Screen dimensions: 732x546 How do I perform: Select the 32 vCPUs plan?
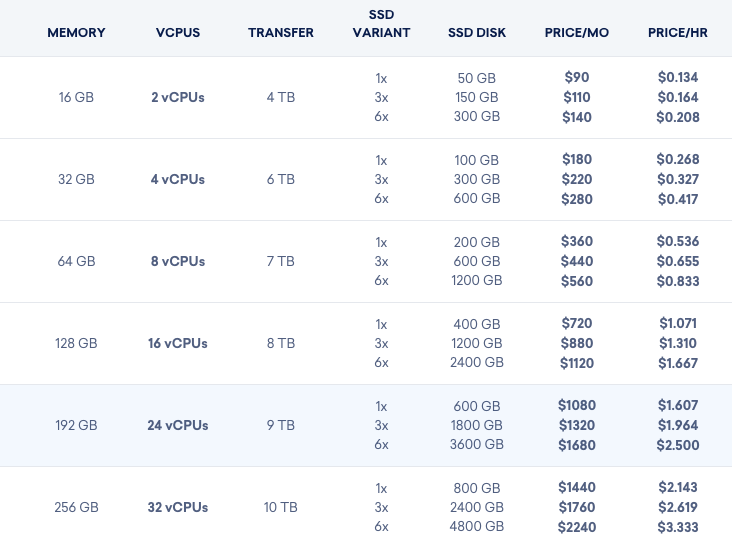pyautogui.click(x=178, y=507)
